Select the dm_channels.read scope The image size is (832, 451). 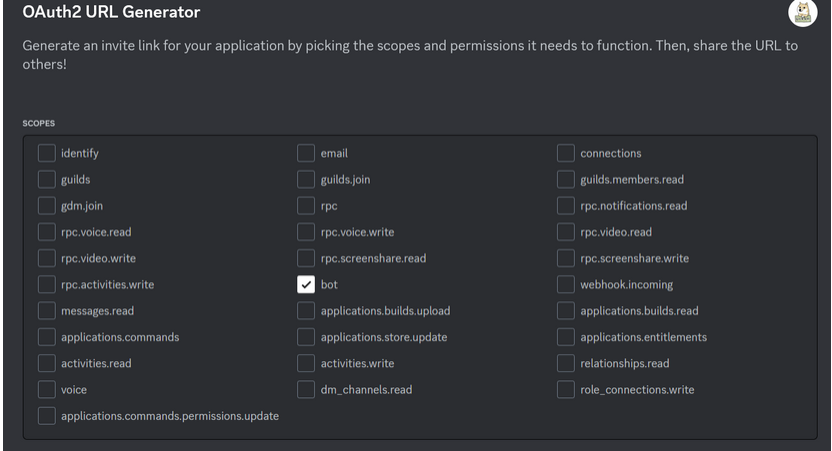coord(306,389)
